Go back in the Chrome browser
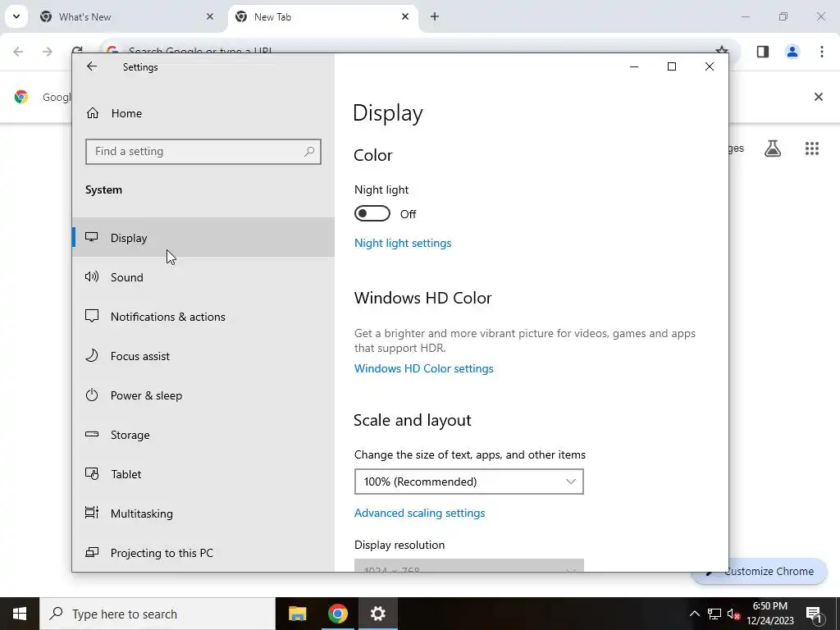This screenshot has height=630, width=840. 18,52
